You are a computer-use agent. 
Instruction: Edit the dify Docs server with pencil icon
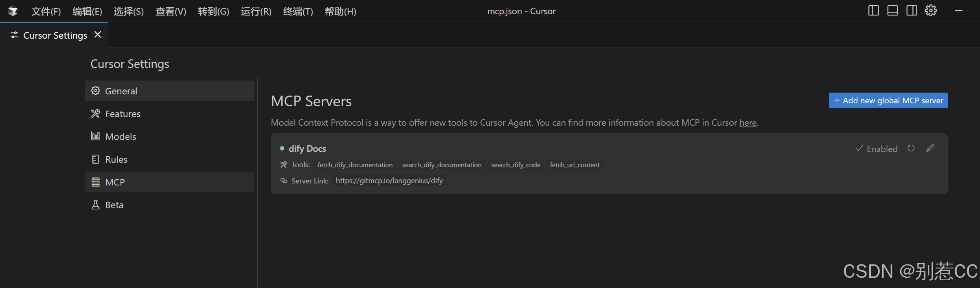(x=930, y=148)
